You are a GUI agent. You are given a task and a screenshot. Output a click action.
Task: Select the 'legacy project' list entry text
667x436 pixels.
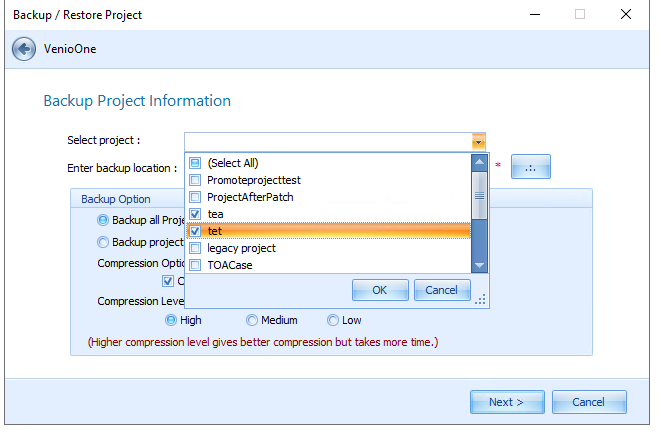242,248
